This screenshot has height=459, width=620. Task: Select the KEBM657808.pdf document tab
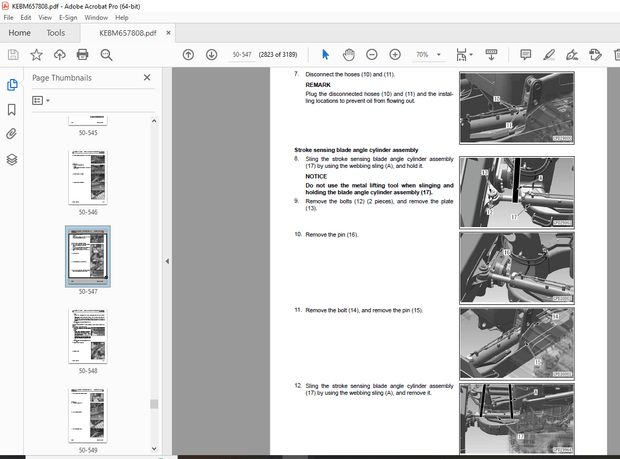tap(128, 33)
